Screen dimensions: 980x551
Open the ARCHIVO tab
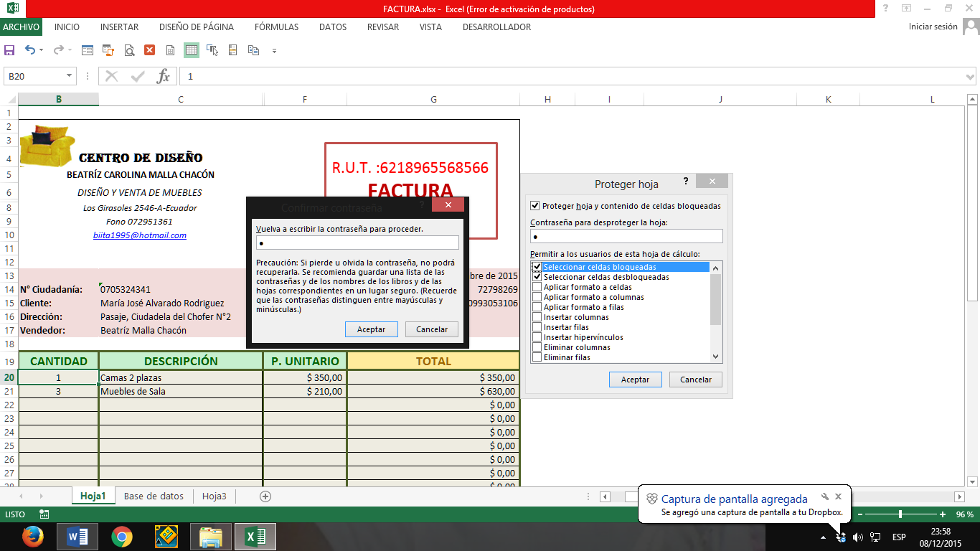pos(21,27)
